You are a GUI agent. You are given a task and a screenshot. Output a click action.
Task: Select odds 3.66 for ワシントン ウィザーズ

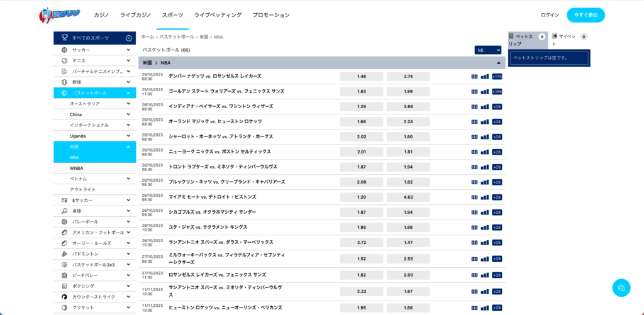click(408, 106)
